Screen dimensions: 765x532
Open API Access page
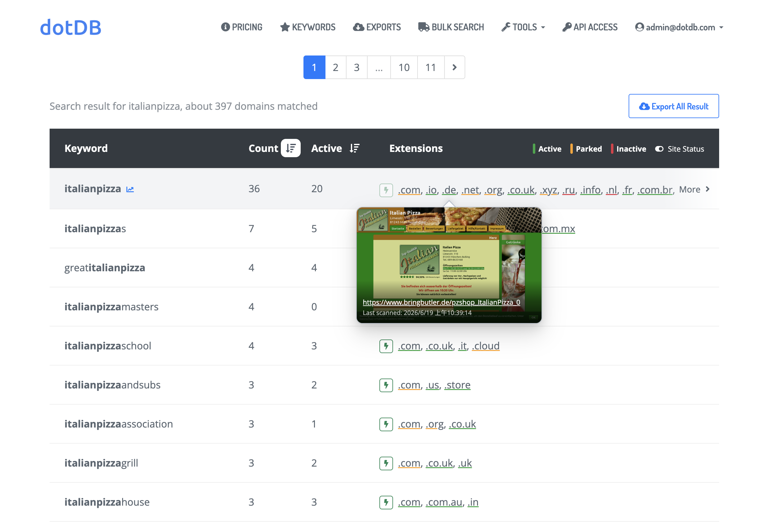(590, 27)
